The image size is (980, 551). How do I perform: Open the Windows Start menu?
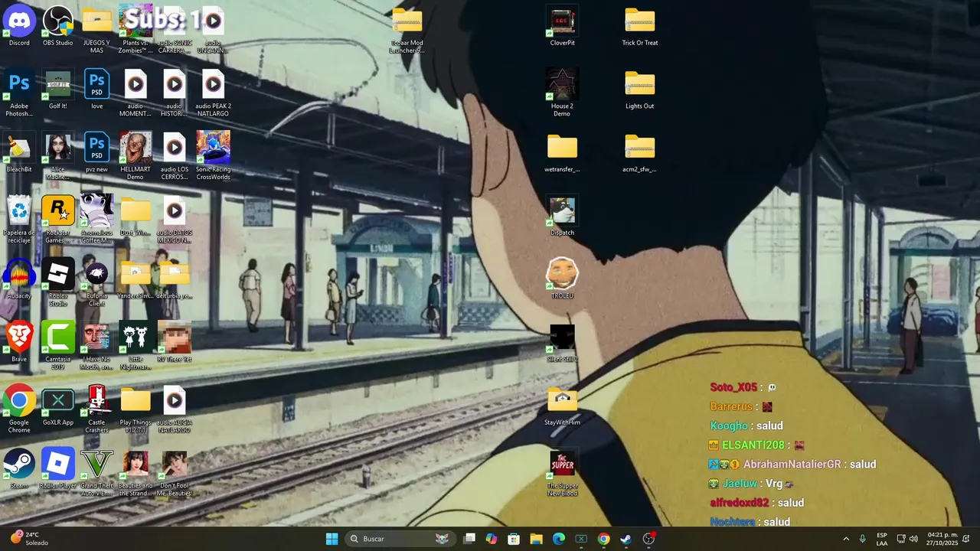332,539
